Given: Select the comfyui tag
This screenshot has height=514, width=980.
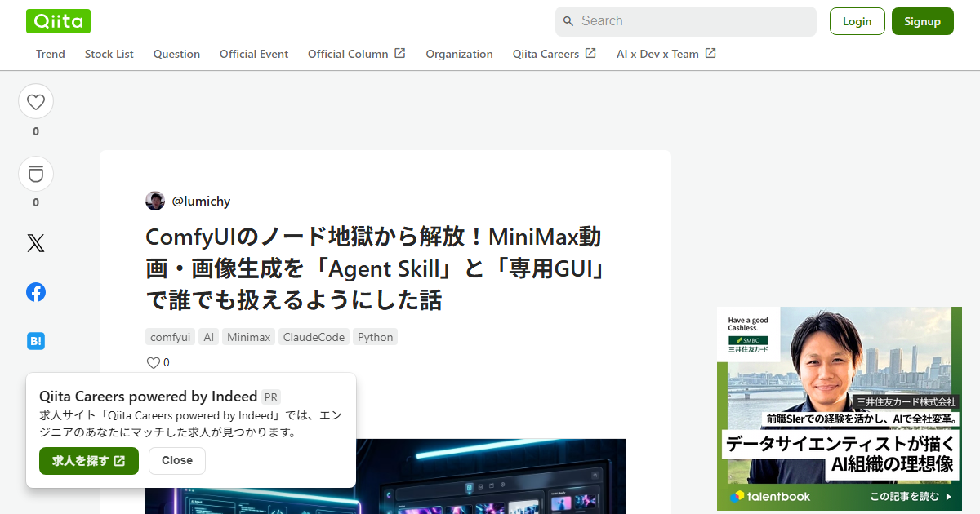Looking at the screenshot, I should coord(171,337).
